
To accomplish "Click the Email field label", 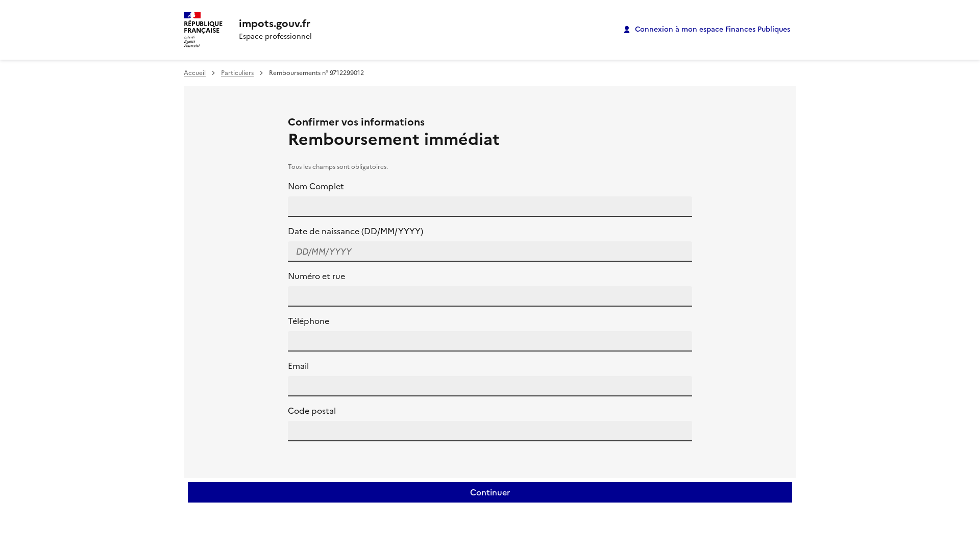I will pyautogui.click(x=298, y=366).
